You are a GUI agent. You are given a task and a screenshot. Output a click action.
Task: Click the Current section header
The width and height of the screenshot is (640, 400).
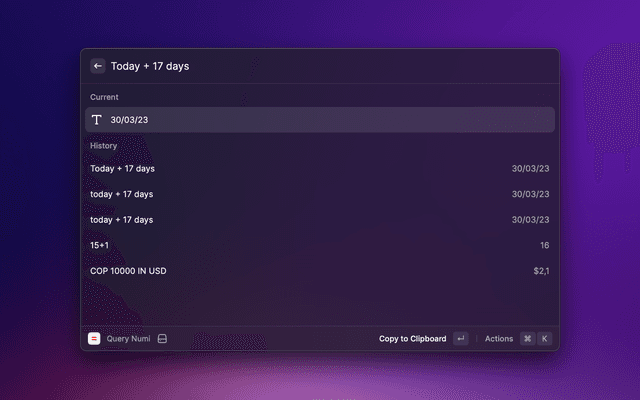click(104, 97)
